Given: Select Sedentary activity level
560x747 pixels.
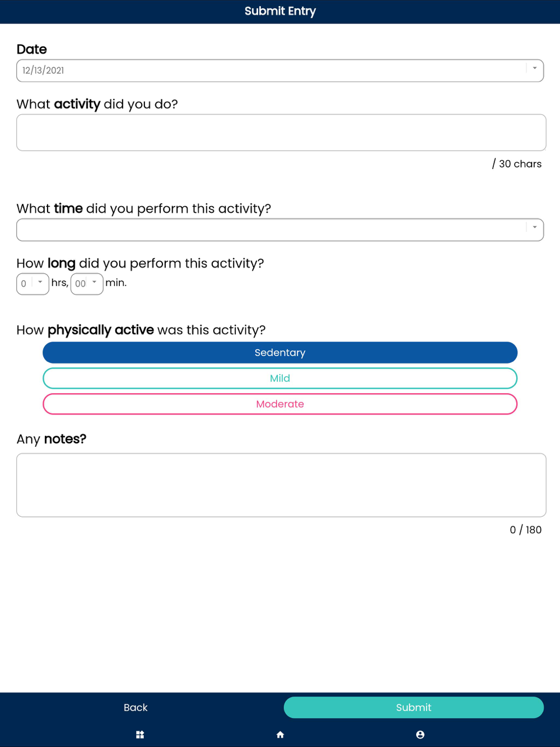Looking at the screenshot, I should pos(280,353).
